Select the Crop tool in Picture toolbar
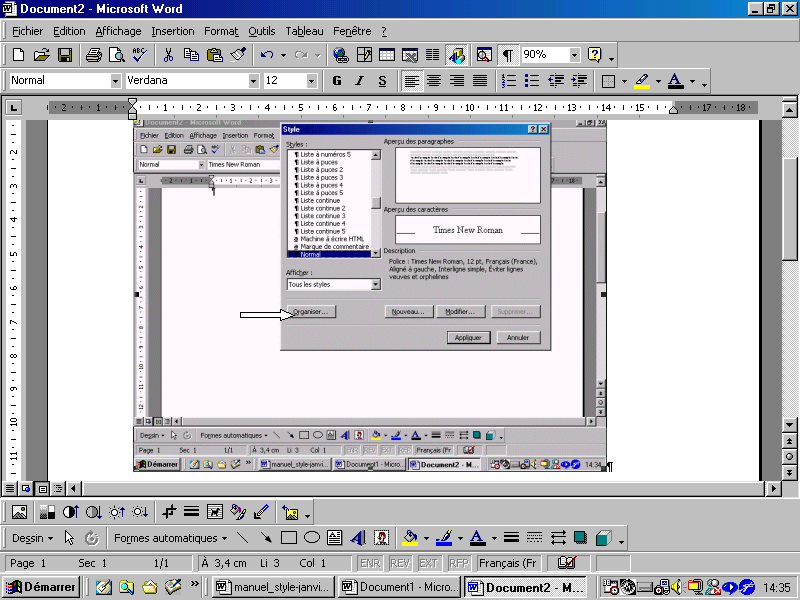 coord(168,512)
